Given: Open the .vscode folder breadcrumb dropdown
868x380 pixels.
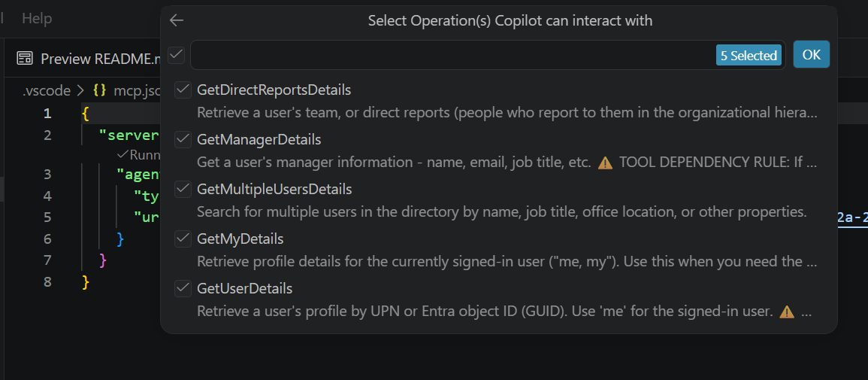Looking at the screenshot, I should [x=46, y=90].
